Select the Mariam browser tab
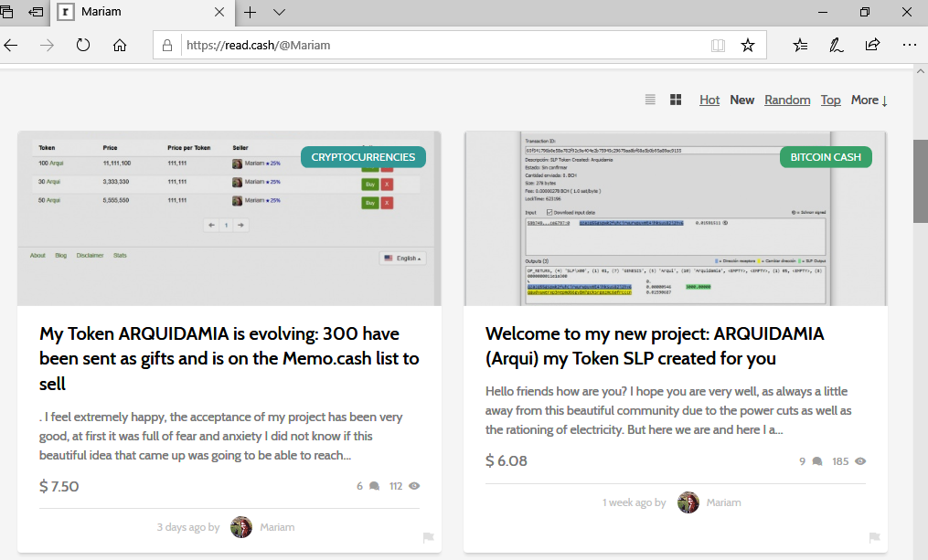Screen dimensions: 928x560 144,13
